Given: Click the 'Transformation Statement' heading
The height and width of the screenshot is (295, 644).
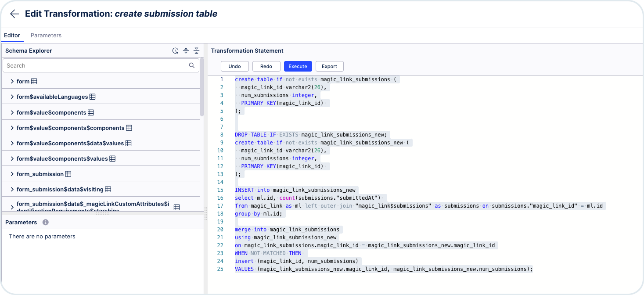Looking at the screenshot, I should tap(247, 51).
